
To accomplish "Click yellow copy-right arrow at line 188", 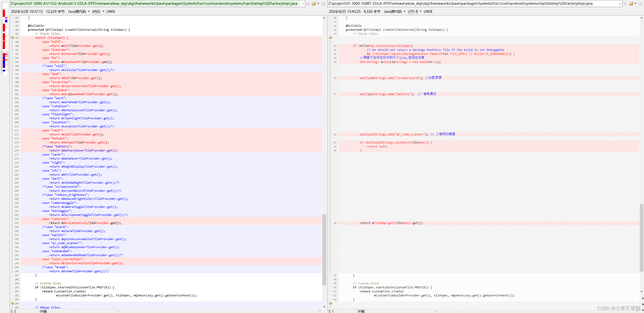I will pyautogui.click(x=13, y=38).
